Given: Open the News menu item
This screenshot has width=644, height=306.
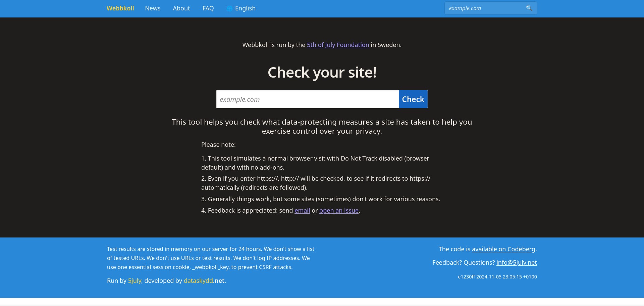Looking at the screenshot, I should (x=153, y=8).
